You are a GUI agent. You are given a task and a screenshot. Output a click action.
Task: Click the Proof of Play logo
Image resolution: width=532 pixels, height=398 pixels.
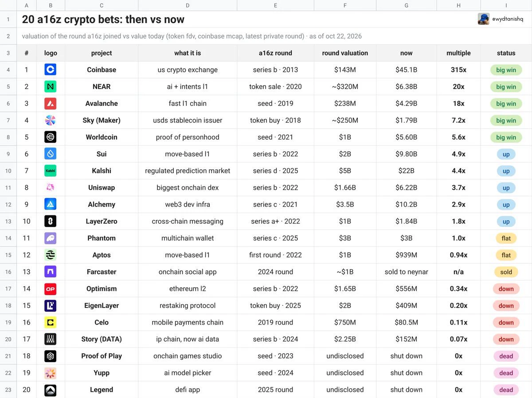tap(51, 356)
